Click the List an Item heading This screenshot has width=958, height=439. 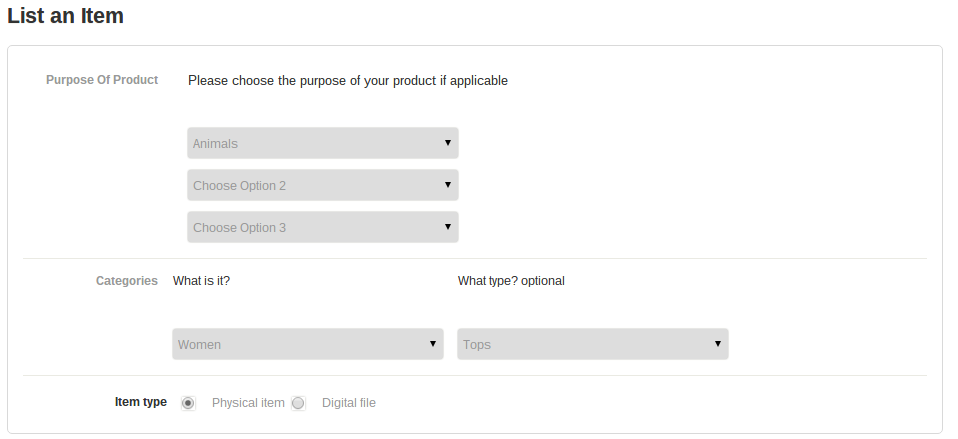(x=66, y=16)
